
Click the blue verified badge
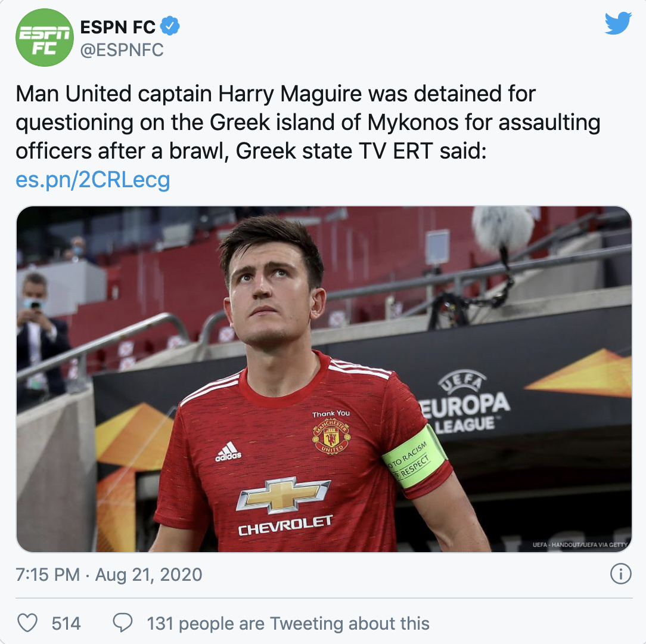pyautogui.click(x=170, y=26)
